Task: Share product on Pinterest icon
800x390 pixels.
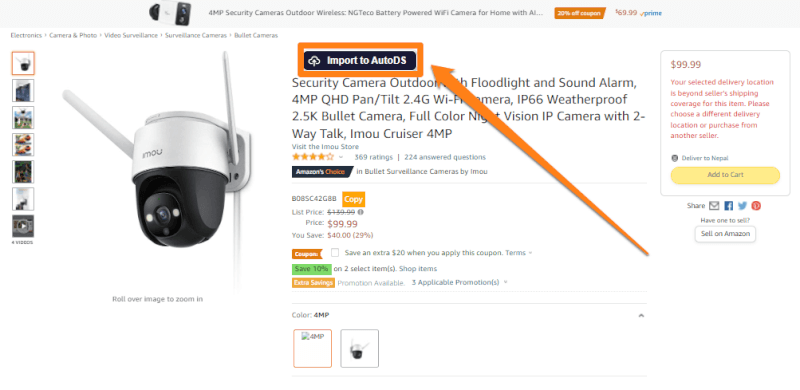Action: click(x=756, y=206)
